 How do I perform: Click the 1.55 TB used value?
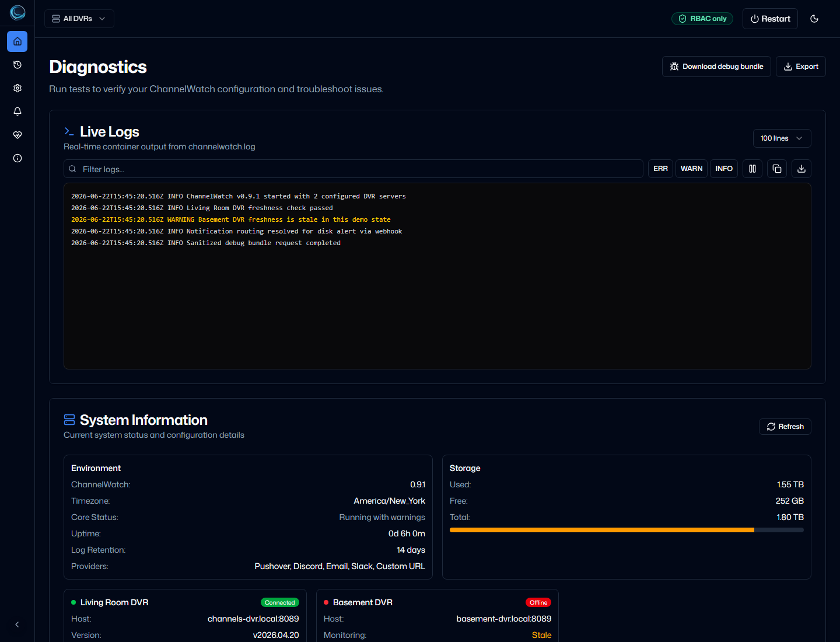click(x=790, y=484)
